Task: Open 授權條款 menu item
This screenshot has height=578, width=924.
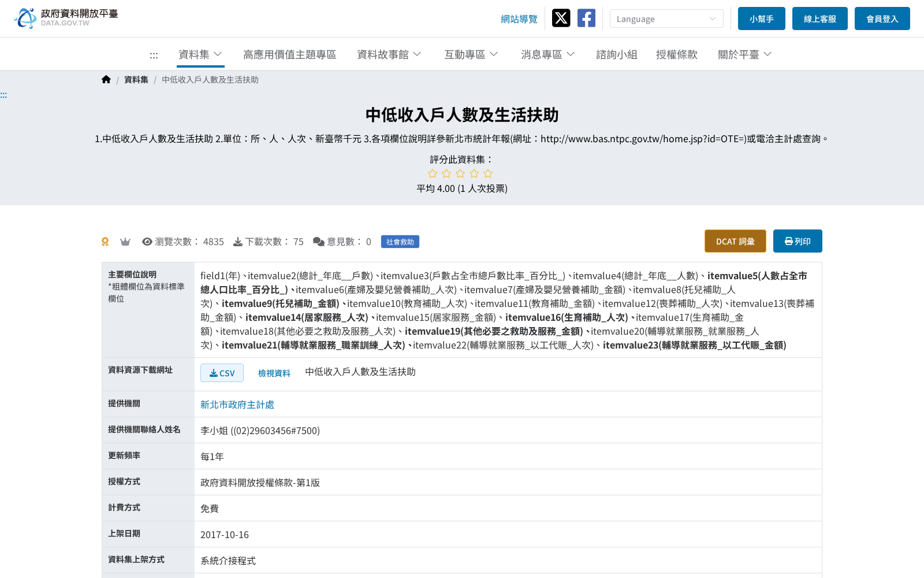Action: coord(677,54)
